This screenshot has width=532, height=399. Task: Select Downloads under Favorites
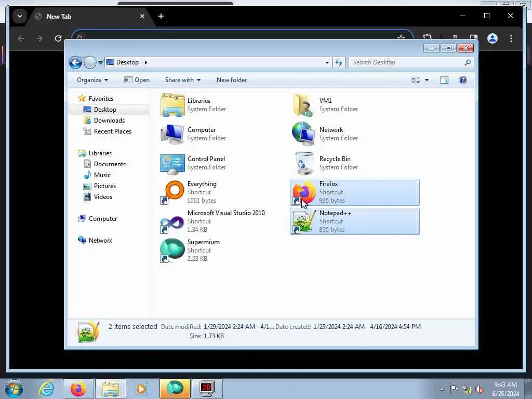coord(109,121)
